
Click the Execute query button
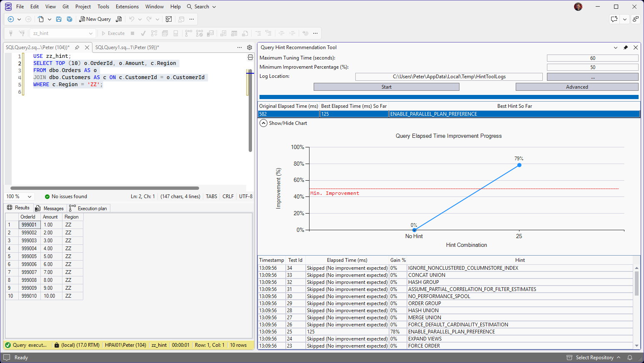click(x=113, y=33)
